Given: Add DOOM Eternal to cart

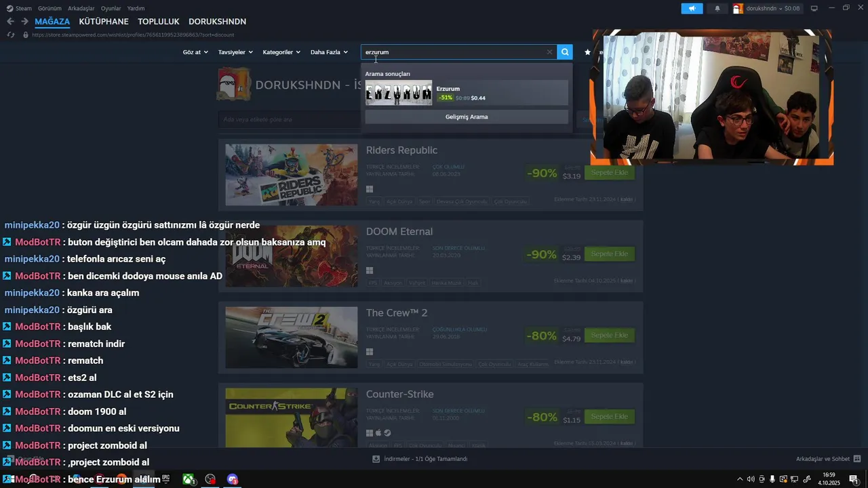Looking at the screenshot, I should (x=609, y=253).
